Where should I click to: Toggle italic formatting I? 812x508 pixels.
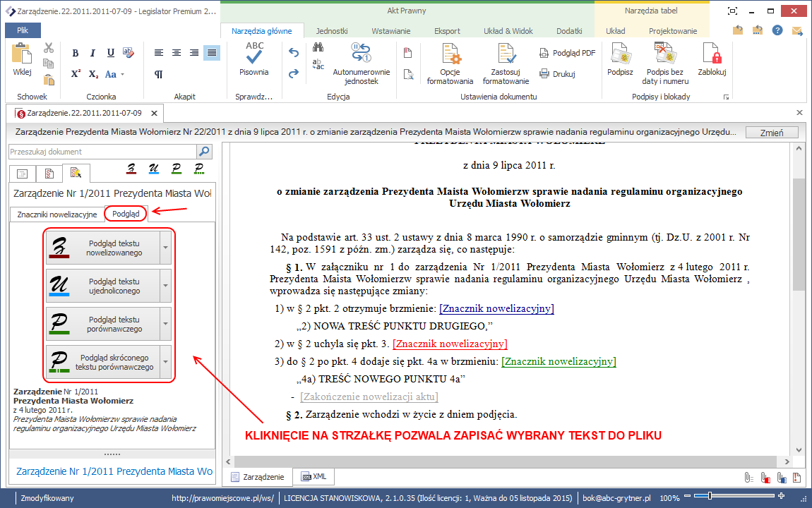click(x=92, y=53)
